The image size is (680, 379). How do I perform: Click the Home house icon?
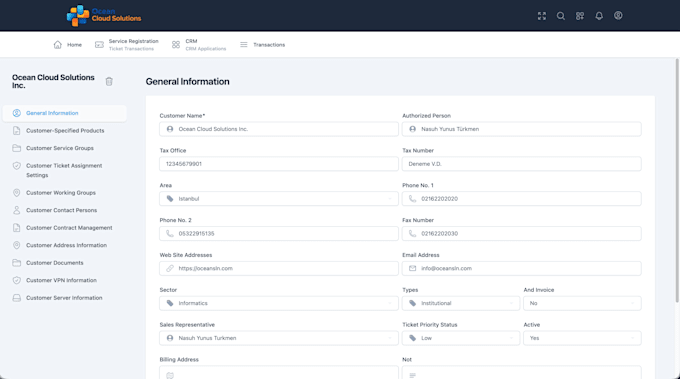tap(58, 45)
